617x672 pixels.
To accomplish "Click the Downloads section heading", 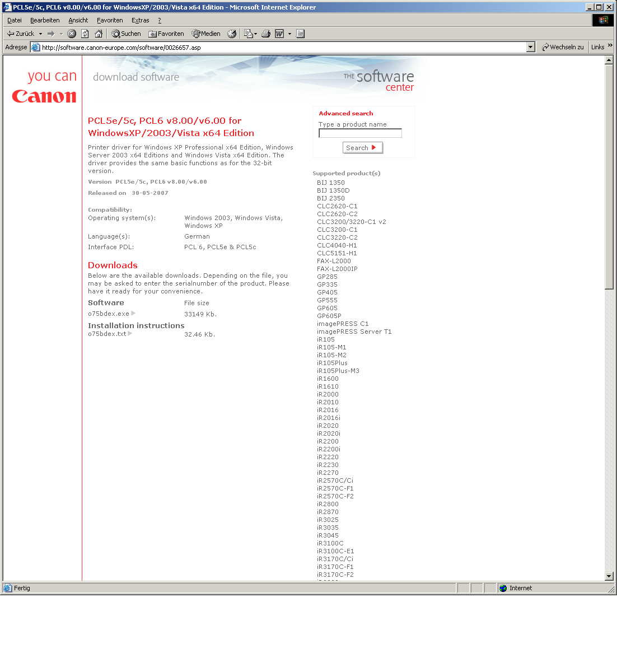I will click(x=113, y=265).
